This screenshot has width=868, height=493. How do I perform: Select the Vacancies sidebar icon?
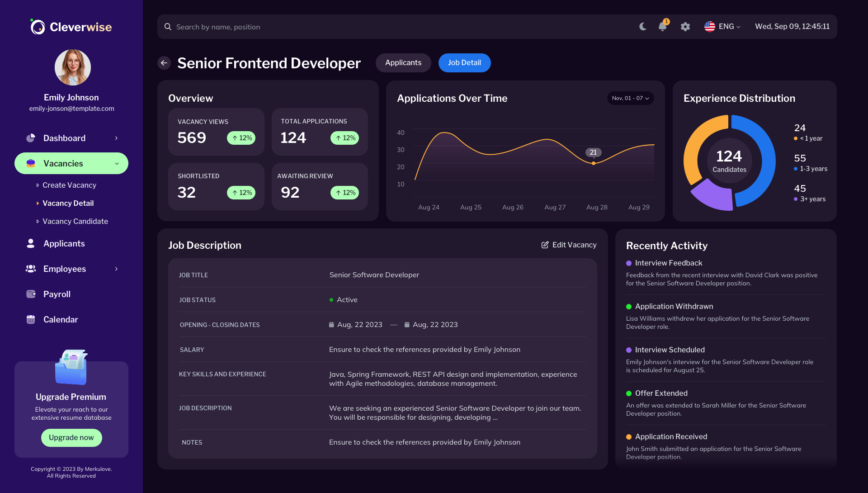point(30,163)
